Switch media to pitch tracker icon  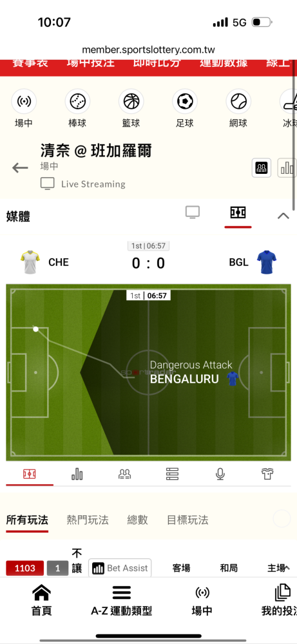point(238,213)
